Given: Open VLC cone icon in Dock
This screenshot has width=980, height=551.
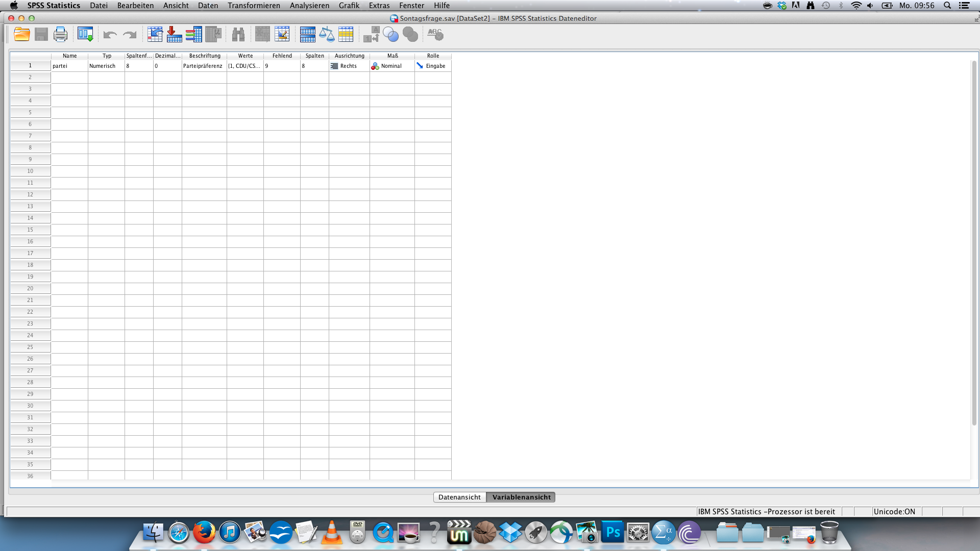Looking at the screenshot, I should click(332, 533).
